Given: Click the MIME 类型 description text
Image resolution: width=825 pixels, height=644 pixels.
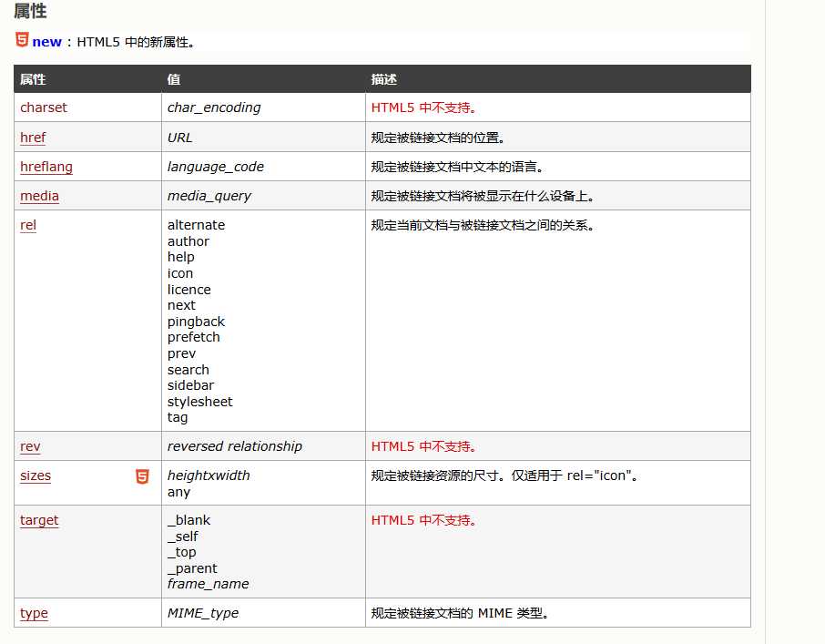Looking at the screenshot, I should coord(461,613).
